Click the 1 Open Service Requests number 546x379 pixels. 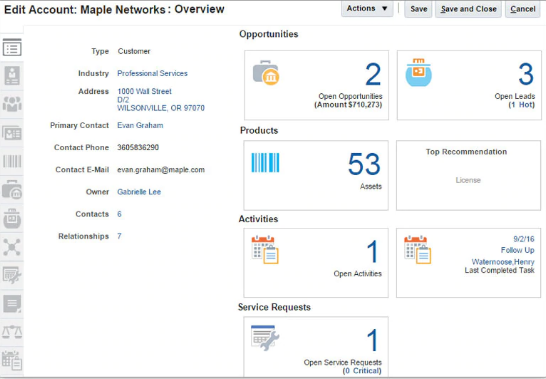[372, 340]
